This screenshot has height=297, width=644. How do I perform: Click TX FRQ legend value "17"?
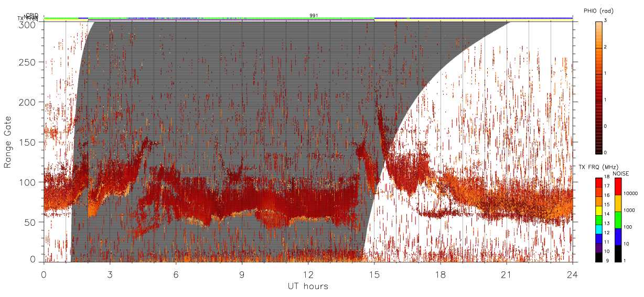pyautogui.click(x=607, y=187)
